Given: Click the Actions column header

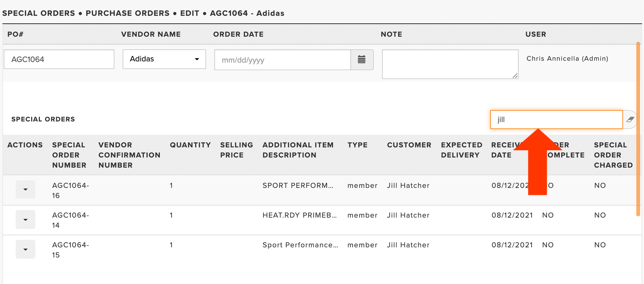Looking at the screenshot, I should click(x=25, y=145).
